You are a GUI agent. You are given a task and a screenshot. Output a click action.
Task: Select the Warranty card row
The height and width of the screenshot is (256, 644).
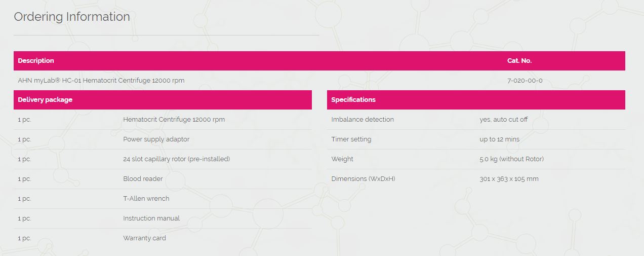[x=163, y=238]
